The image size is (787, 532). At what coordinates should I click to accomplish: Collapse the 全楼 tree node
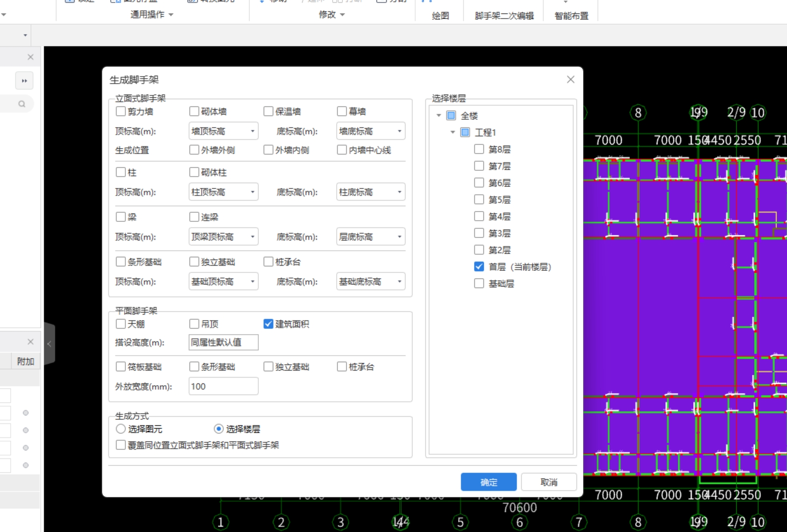click(439, 115)
